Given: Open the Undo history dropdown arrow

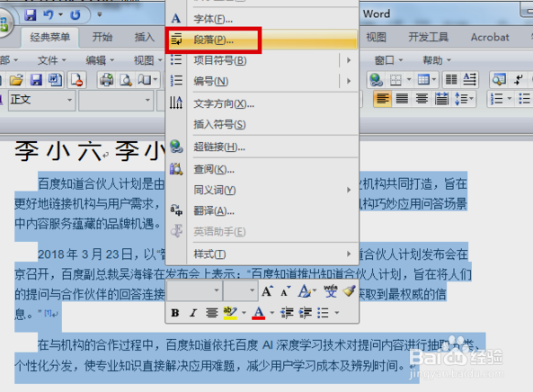Looking at the screenshot, I should (x=60, y=14).
